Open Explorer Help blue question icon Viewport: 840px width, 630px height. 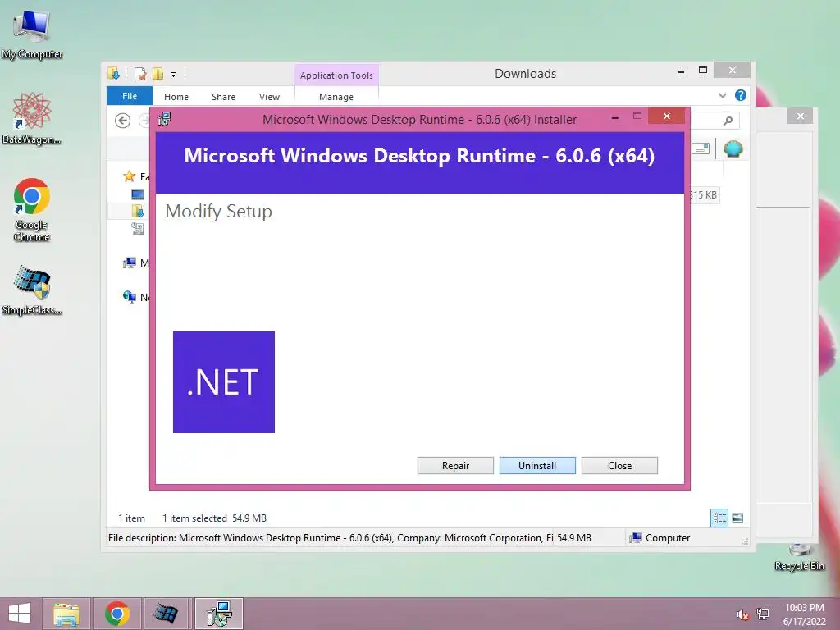click(741, 95)
